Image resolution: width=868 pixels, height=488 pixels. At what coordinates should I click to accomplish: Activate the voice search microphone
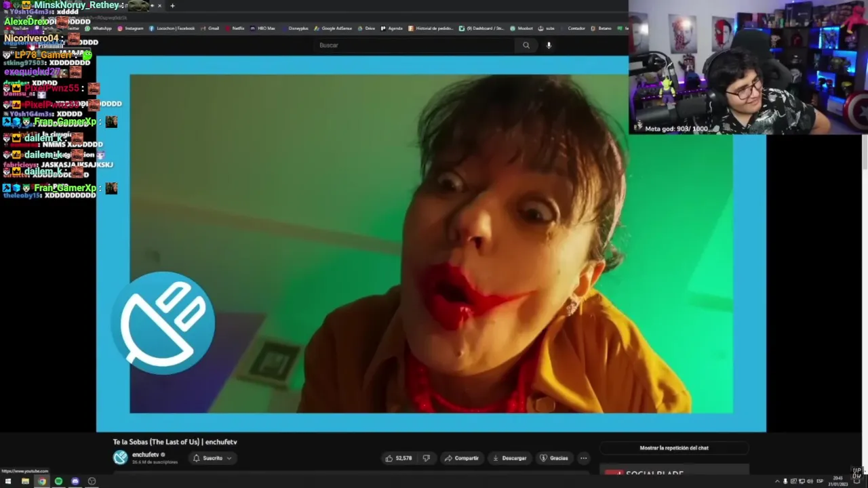pos(549,45)
